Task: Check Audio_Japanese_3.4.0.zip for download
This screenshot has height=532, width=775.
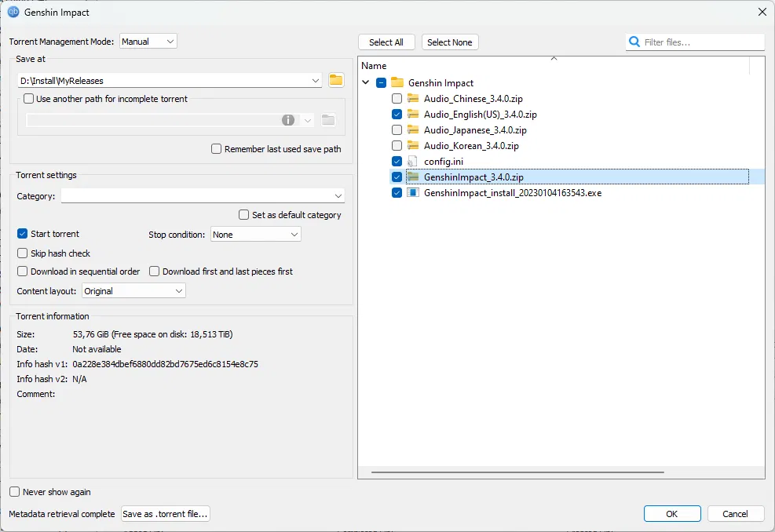Action: [397, 130]
